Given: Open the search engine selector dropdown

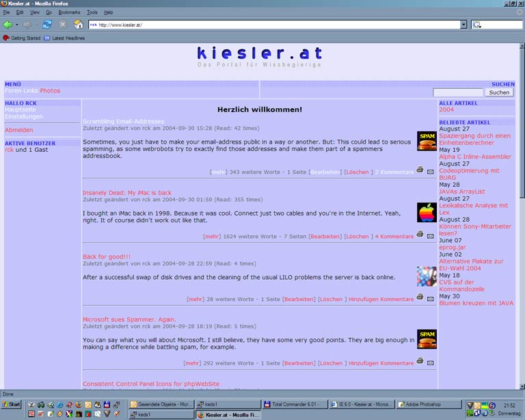Looking at the screenshot, I should 476,25.
